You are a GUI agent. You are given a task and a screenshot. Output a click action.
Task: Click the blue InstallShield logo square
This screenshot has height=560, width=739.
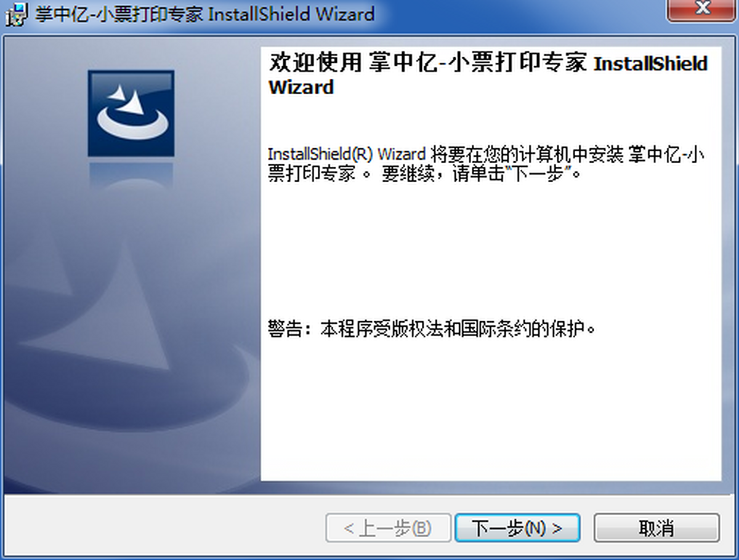[131, 113]
